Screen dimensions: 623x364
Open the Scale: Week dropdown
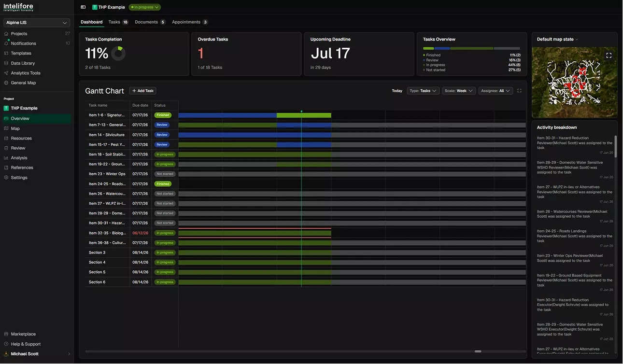pyautogui.click(x=459, y=91)
